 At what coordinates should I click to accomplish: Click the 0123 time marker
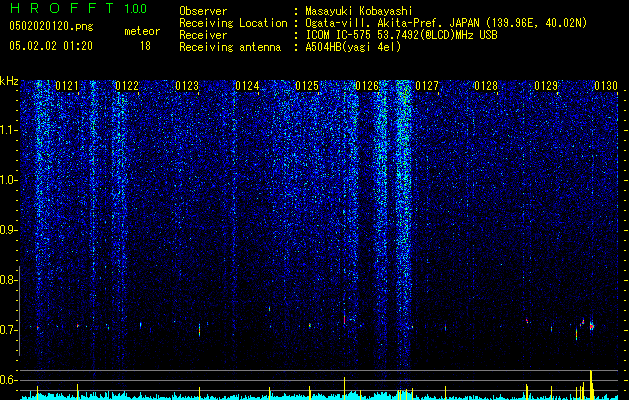(x=187, y=86)
